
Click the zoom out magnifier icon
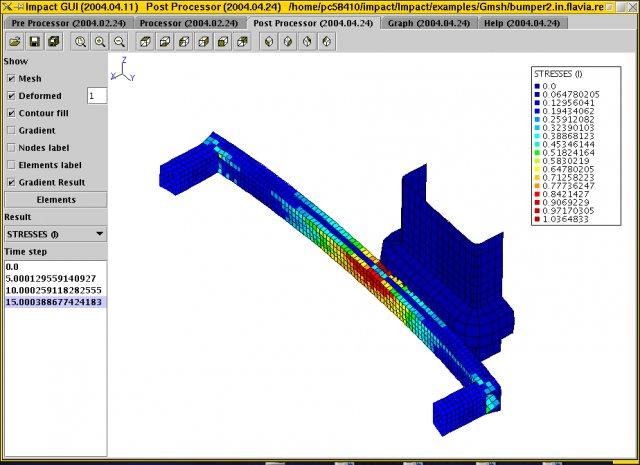pyautogui.click(x=119, y=42)
